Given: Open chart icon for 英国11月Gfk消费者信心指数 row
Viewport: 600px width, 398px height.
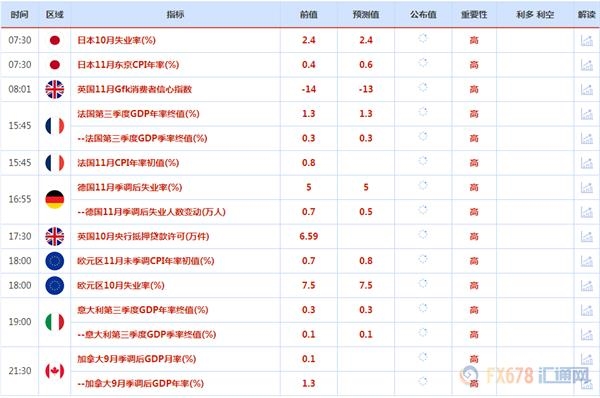Looking at the screenshot, I should pyautogui.click(x=587, y=89).
